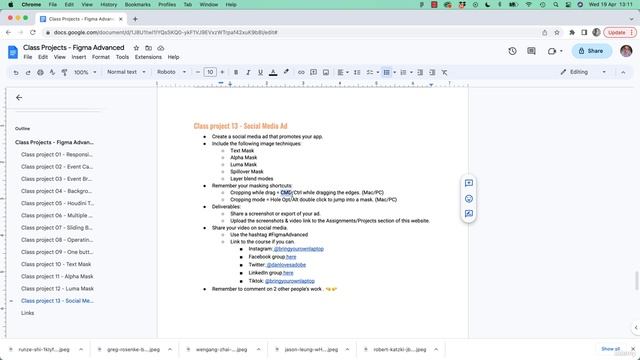The width and height of the screenshot is (640, 360).
Task: Open the Instagram @bringyourownlaptop link
Action: pos(299,249)
